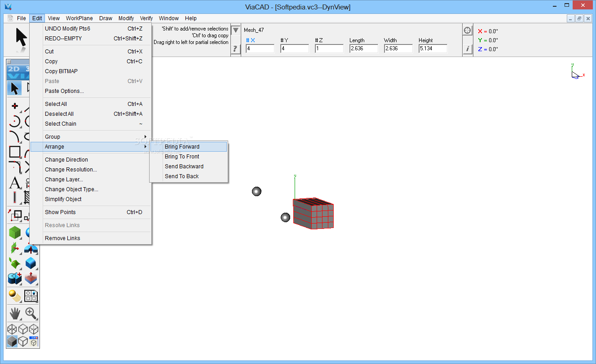Click the Length input field
The height and width of the screenshot is (364, 596).
coord(364,48)
